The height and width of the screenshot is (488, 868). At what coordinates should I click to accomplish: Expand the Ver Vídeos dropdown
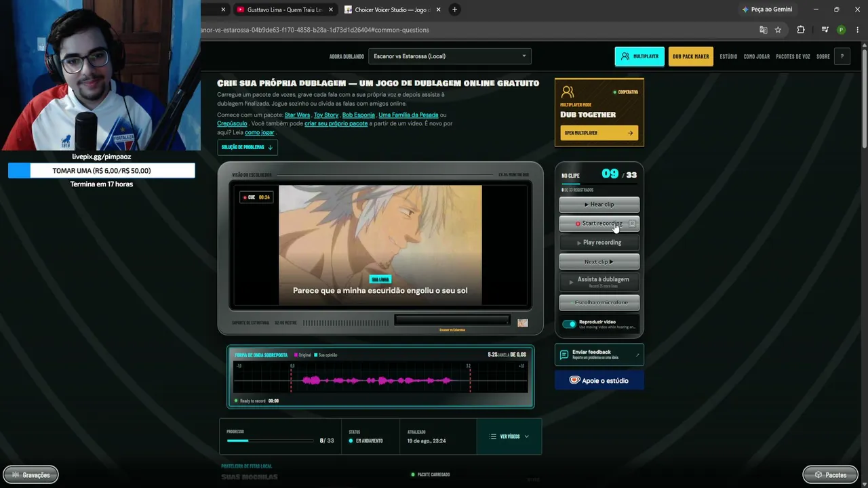click(x=509, y=436)
